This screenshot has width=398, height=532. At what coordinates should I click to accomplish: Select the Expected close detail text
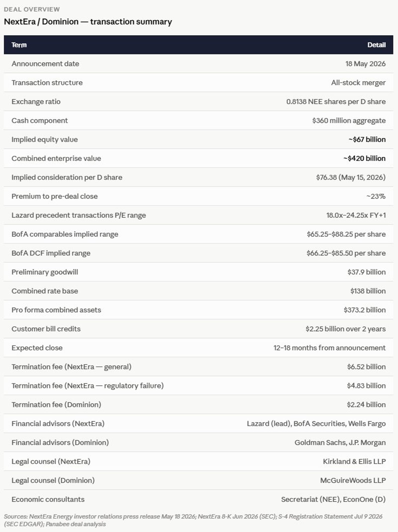(330, 348)
